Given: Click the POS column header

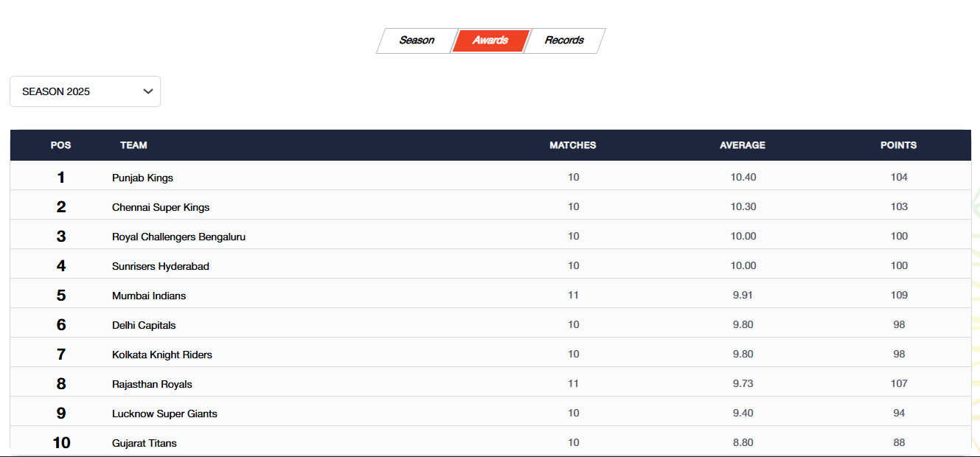Looking at the screenshot, I should [x=60, y=145].
